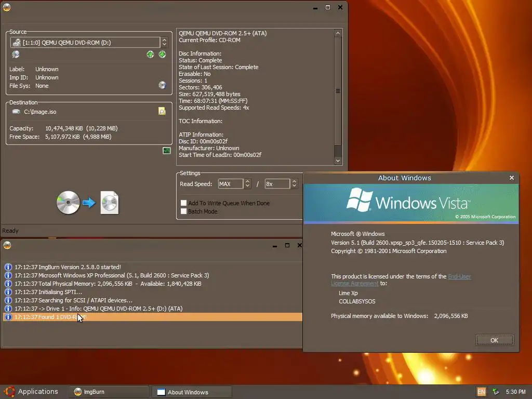The height and width of the screenshot is (399, 532).
Task: Click the green up-arrow tray icon
Action: [x=150, y=54]
